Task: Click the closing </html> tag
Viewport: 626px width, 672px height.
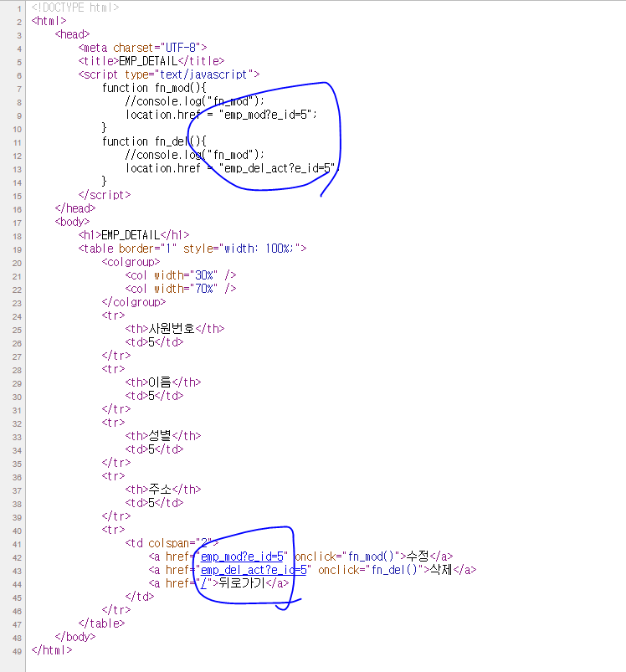Action: [x=51, y=650]
